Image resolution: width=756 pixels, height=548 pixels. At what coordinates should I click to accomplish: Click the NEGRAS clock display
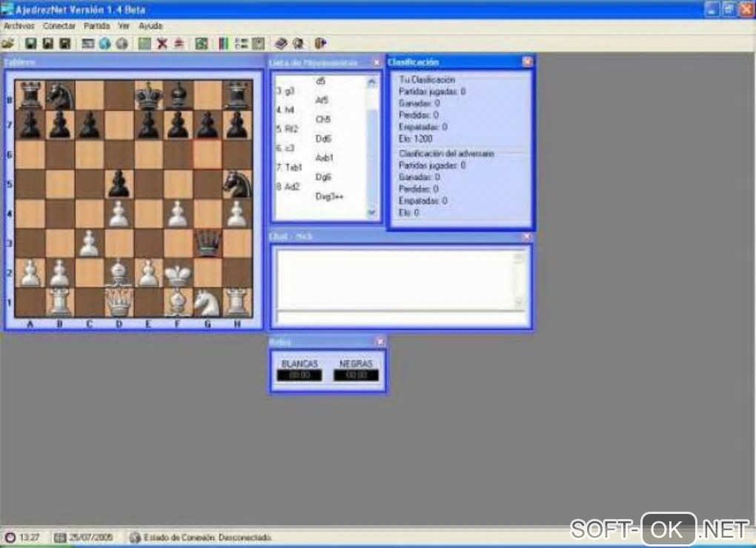click(x=357, y=375)
